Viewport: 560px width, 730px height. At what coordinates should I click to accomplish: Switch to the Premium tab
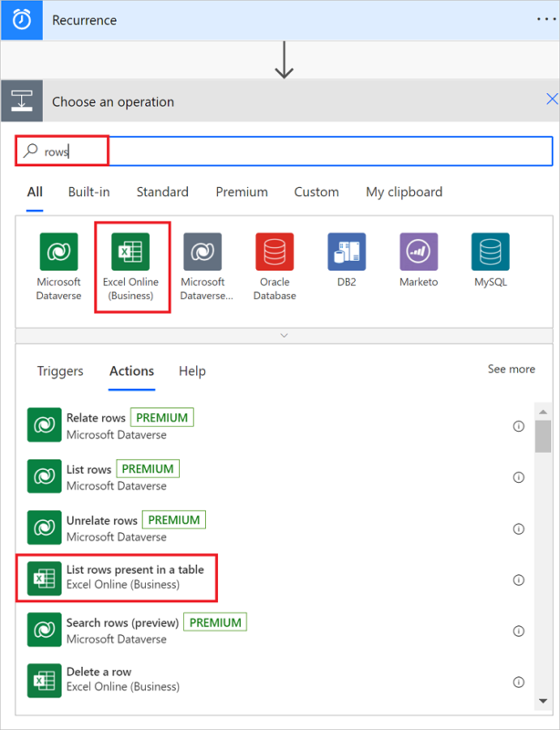click(242, 192)
